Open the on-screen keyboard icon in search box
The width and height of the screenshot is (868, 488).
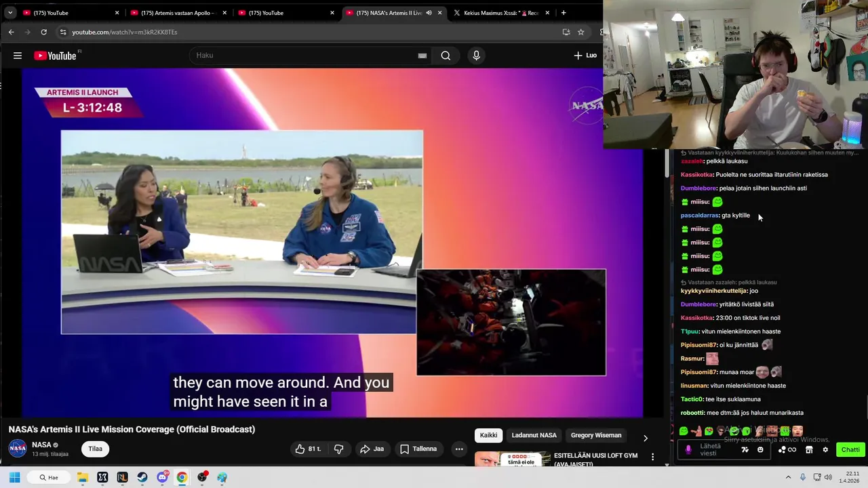tap(422, 56)
